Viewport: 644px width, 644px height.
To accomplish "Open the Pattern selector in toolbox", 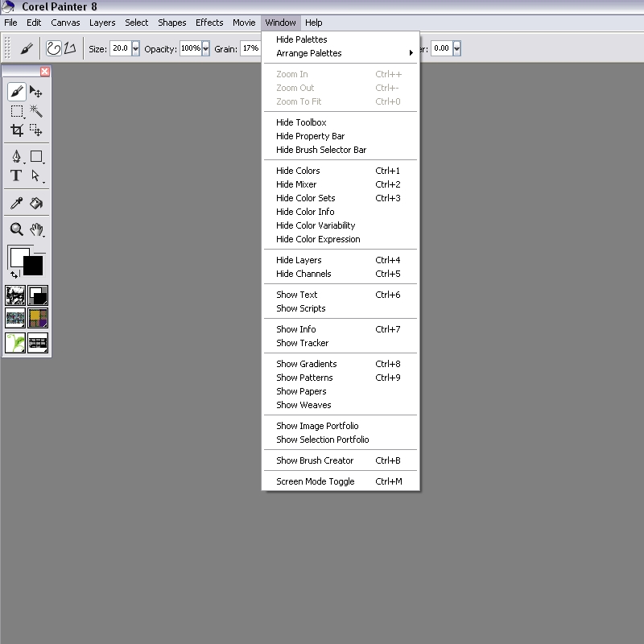I will [x=15, y=318].
